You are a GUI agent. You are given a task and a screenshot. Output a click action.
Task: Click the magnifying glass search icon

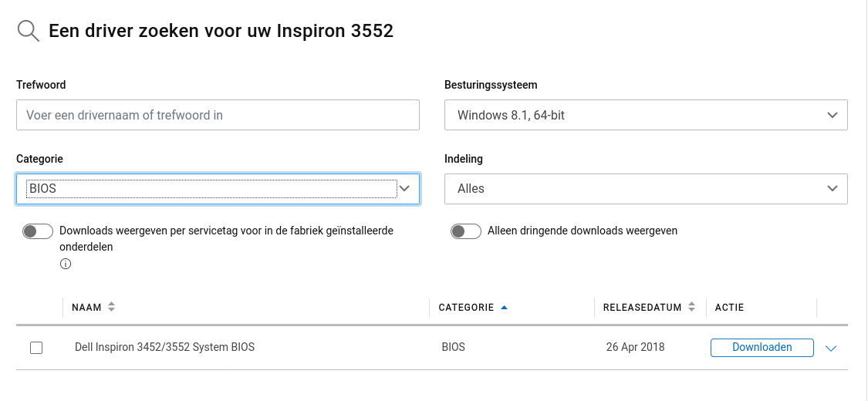(29, 31)
